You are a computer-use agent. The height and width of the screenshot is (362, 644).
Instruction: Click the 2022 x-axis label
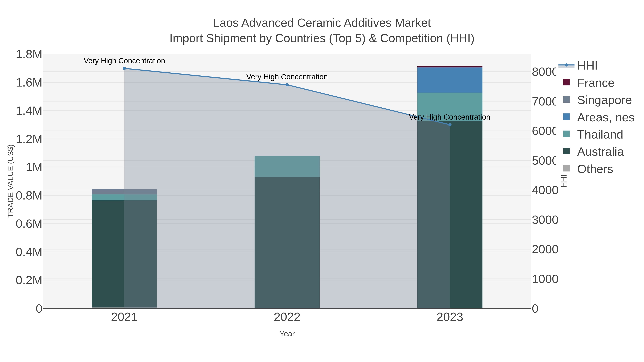coord(287,317)
